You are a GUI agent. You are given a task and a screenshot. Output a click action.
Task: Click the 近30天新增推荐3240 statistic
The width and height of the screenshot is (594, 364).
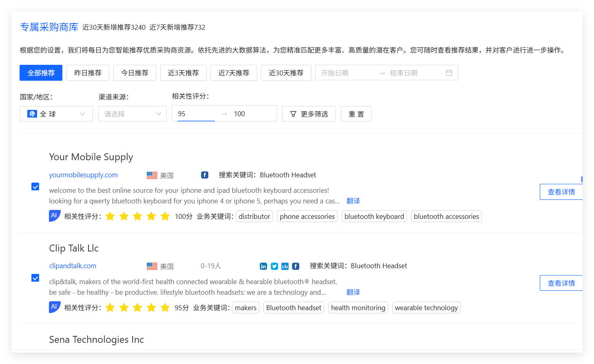(x=114, y=27)
